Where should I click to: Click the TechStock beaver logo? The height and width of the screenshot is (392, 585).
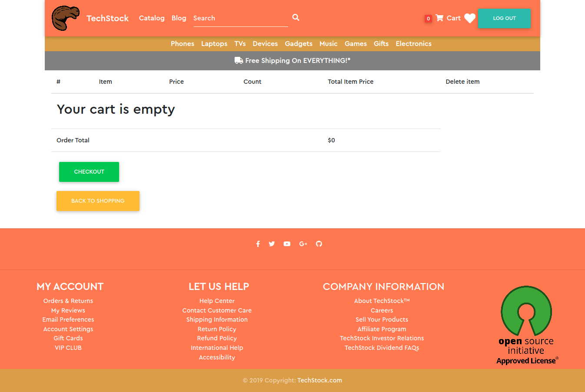(x=66, y=18)
